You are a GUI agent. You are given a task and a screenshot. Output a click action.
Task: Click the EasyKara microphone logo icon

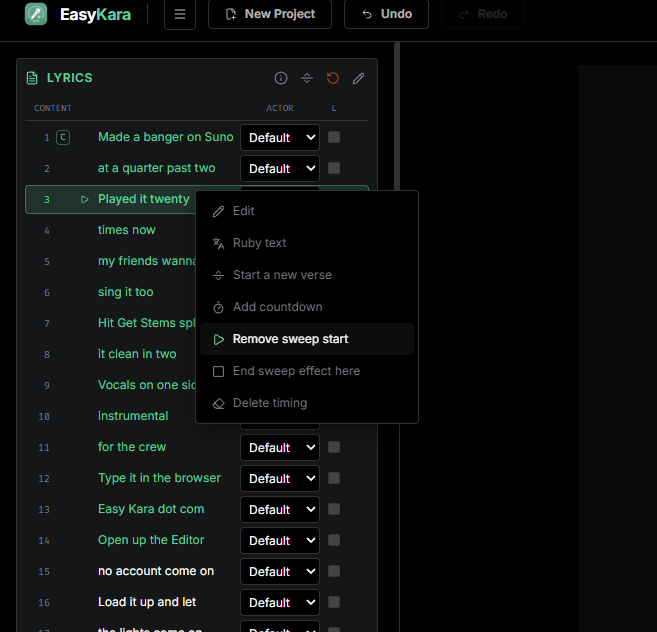click(36, 14)
